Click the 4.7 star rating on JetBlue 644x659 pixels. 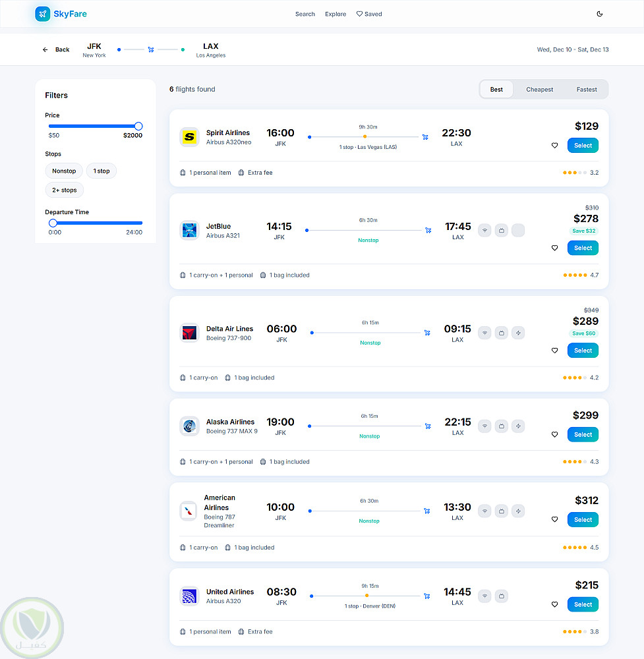pyautogui.click(x=581, y=275)
